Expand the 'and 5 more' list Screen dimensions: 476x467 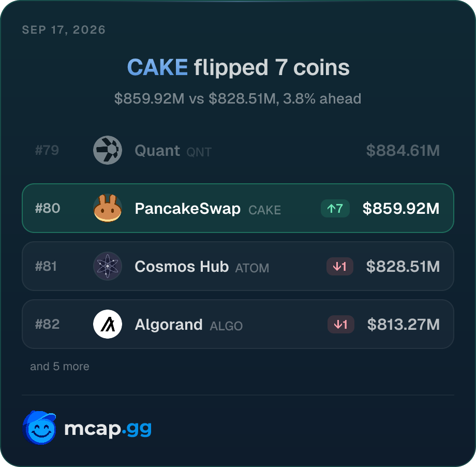[x=60, y=367]
